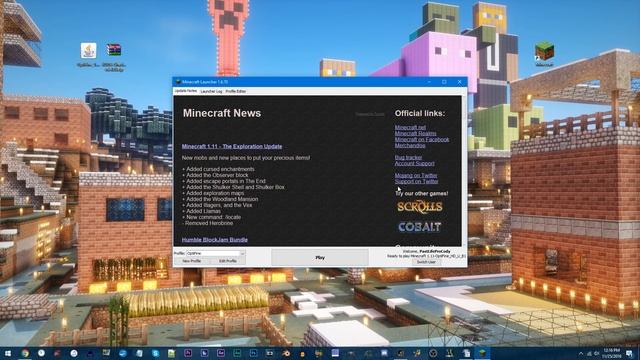
Task: Switch to the Profile Editor tab
Action: click(x=236, y=91)
